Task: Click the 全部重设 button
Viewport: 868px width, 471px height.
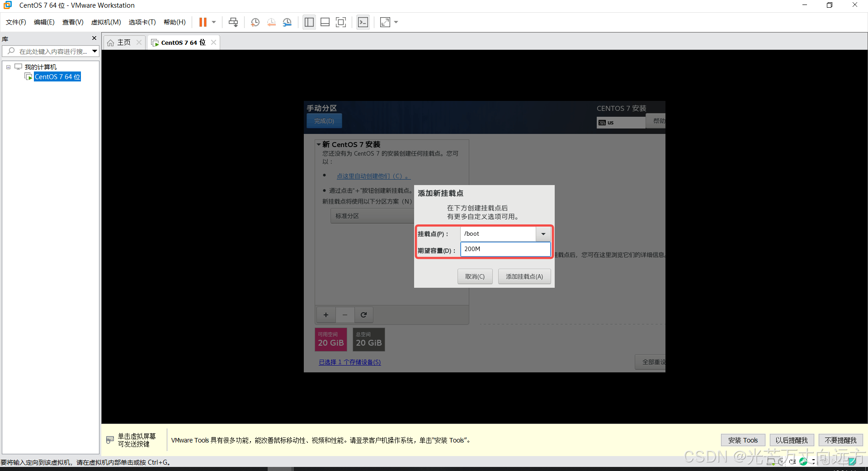Action: (651, 362)
